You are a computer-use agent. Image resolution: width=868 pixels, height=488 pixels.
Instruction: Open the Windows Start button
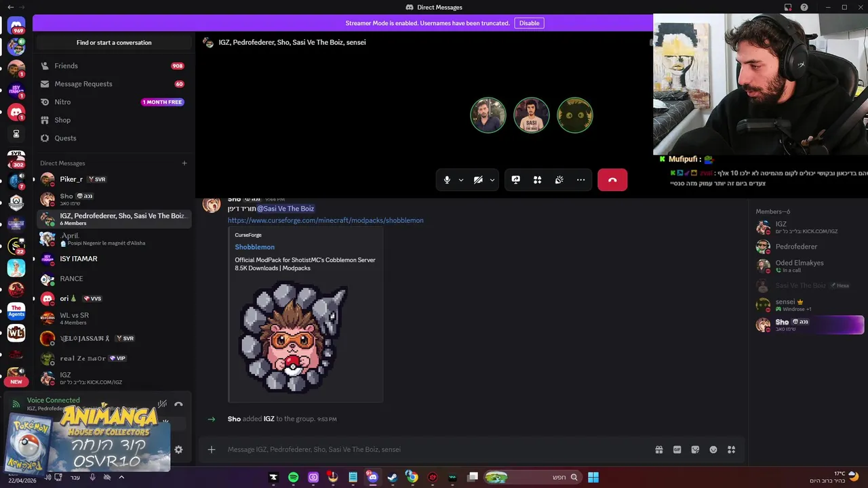pyautogui.click(x=593, y=477)
